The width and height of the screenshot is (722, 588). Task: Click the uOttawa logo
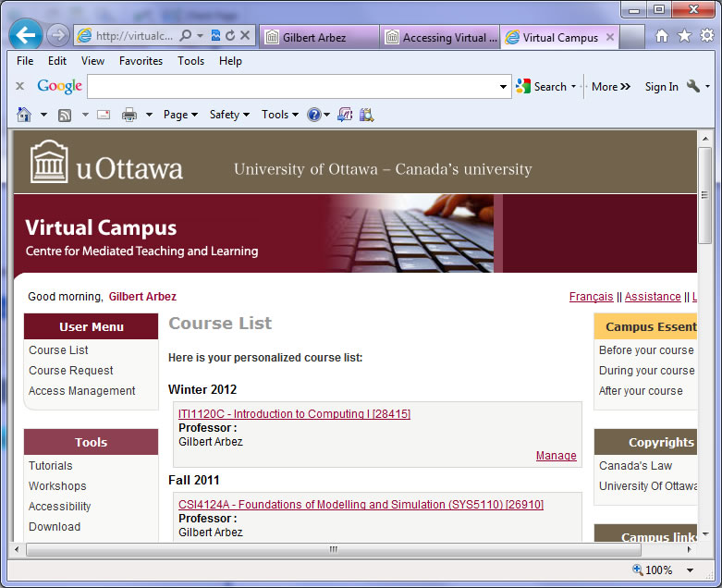tap(106, 162)
